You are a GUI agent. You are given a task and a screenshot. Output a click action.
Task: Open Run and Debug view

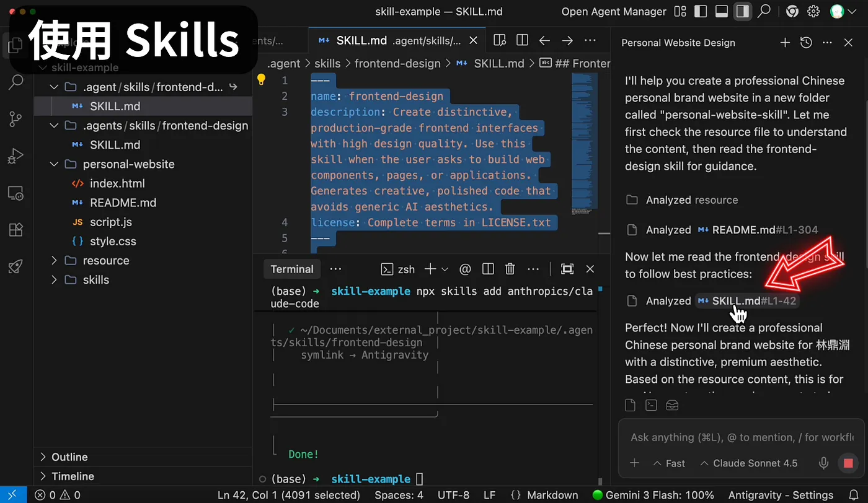(16, 156)
